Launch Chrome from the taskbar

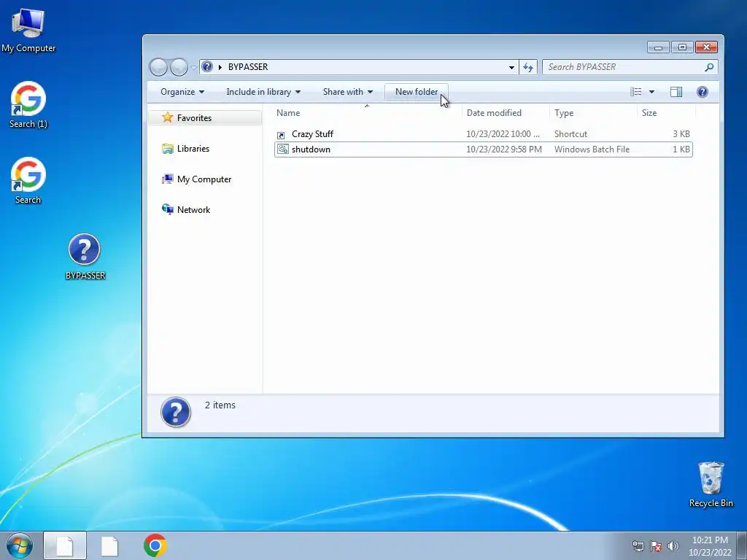155,545
